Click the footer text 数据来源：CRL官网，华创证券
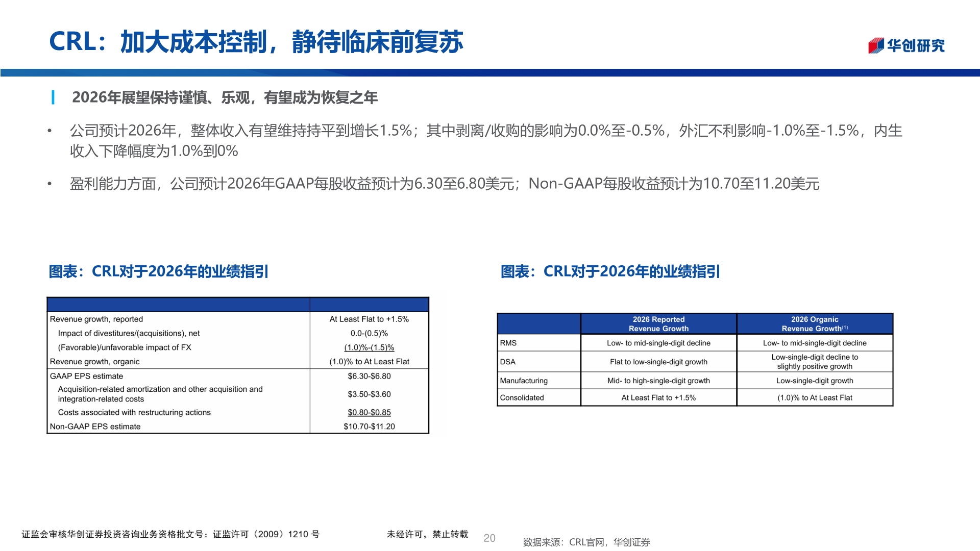The width and height of the screenshot is (980, 551). tap(585, 542)
